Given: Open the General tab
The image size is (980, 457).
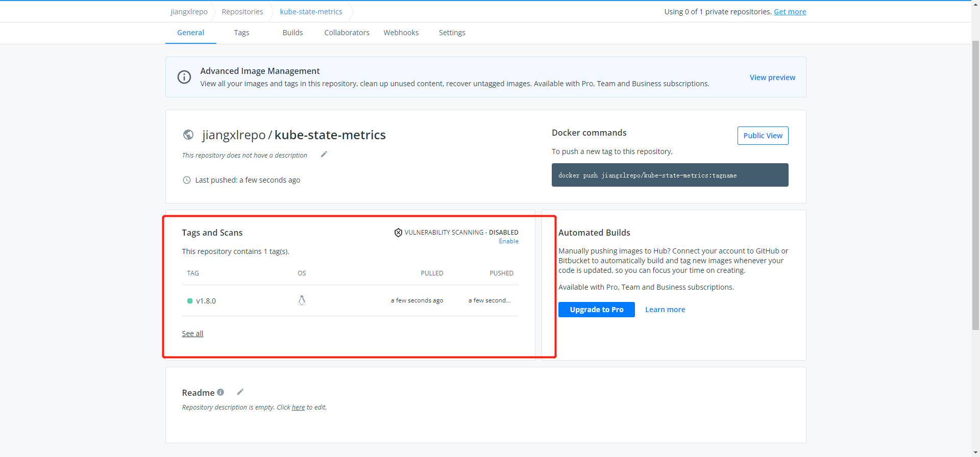Looking at the screenshot, I should pyautogui.click(x=190, y=33).
